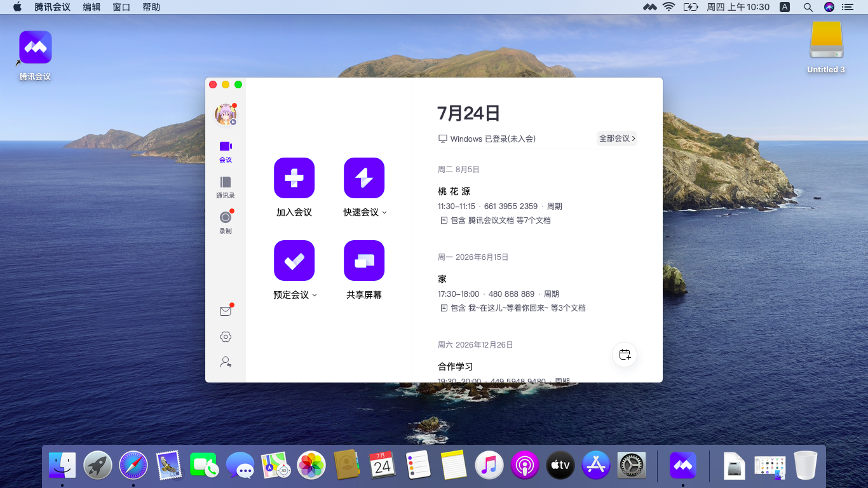
Task: Click Tencent Meeting icon in the Dock
Action: coord(683,466)
